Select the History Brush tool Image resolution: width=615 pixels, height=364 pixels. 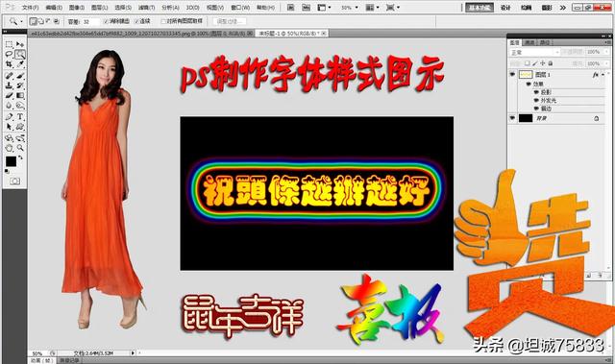coord(20,85)
